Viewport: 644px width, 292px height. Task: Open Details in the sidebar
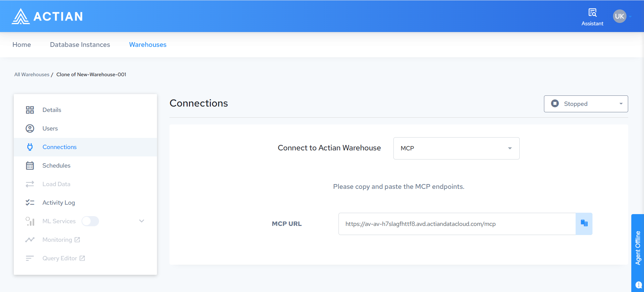point(85,110)
